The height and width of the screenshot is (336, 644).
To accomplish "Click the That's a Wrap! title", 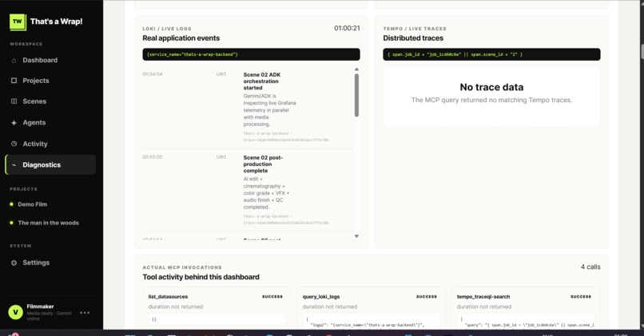I will click(x=56, y=22).
